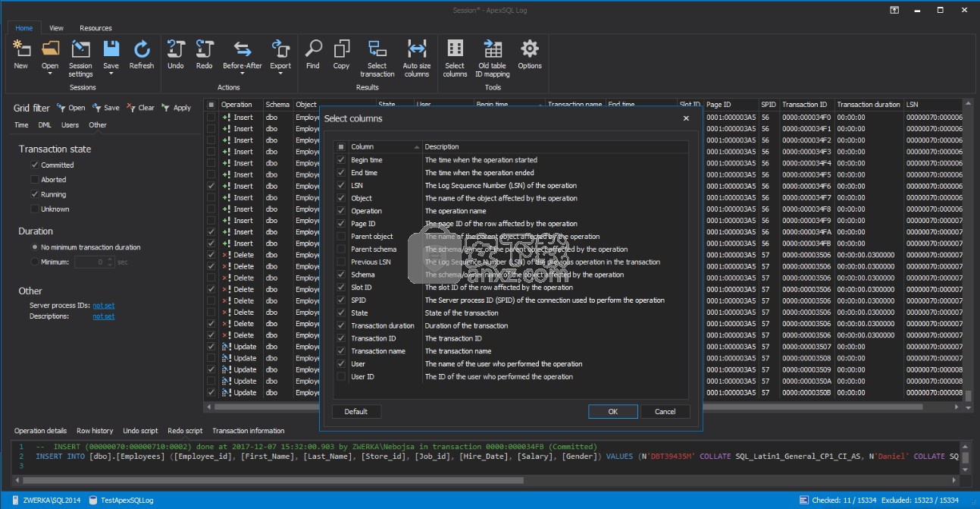Close the Select columns dialog
The image size is (980, 509).
(x=686, y=118)
